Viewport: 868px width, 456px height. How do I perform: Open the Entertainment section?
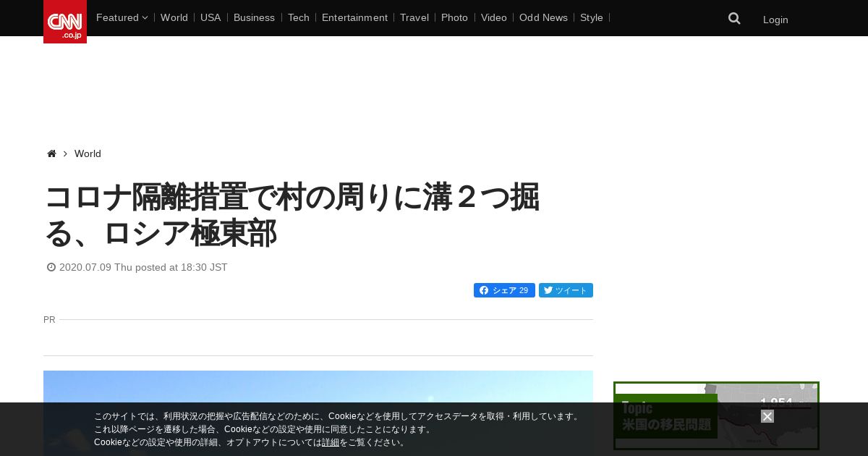(354, 17)
